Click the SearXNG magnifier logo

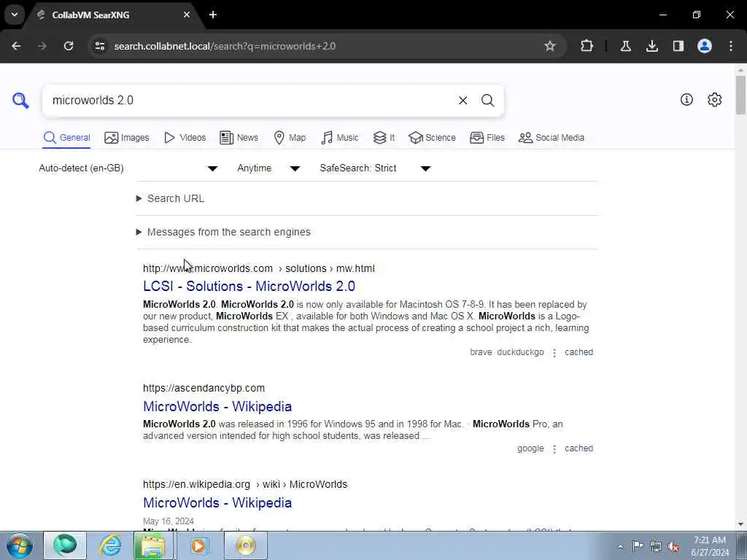tap(20, 101)
